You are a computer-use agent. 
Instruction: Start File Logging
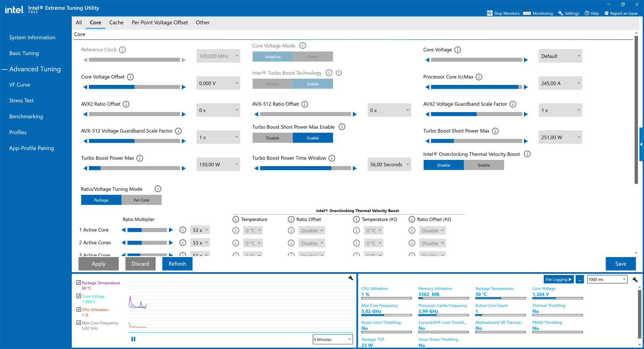tap(558, 280)
